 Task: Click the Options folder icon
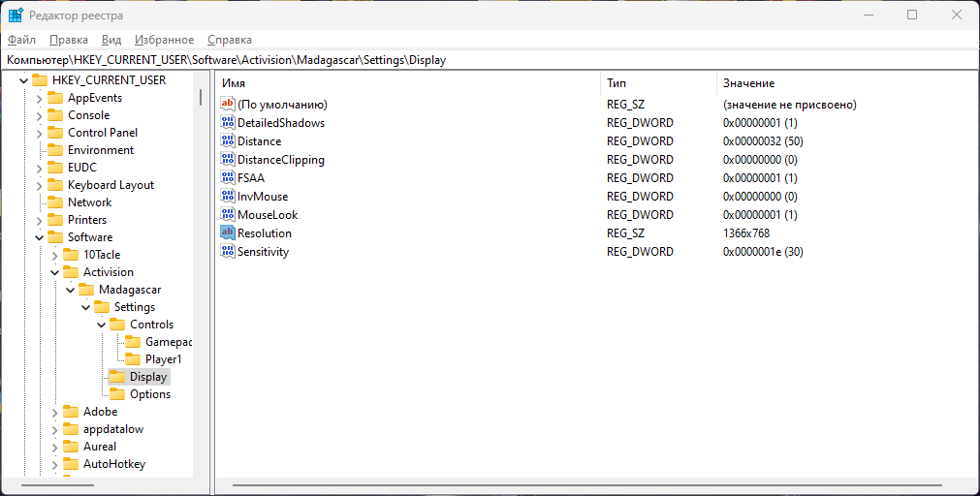(x=117, y=394)
